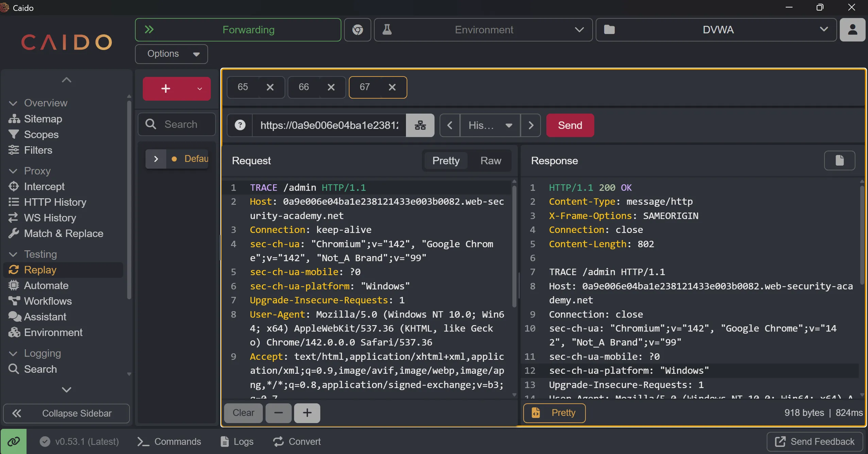
Task: Switch request view to Raw
Action: click(490, 161)
